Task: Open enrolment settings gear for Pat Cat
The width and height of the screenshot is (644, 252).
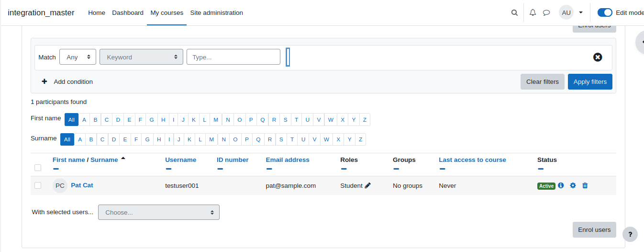Action: [x=573, y=185]
